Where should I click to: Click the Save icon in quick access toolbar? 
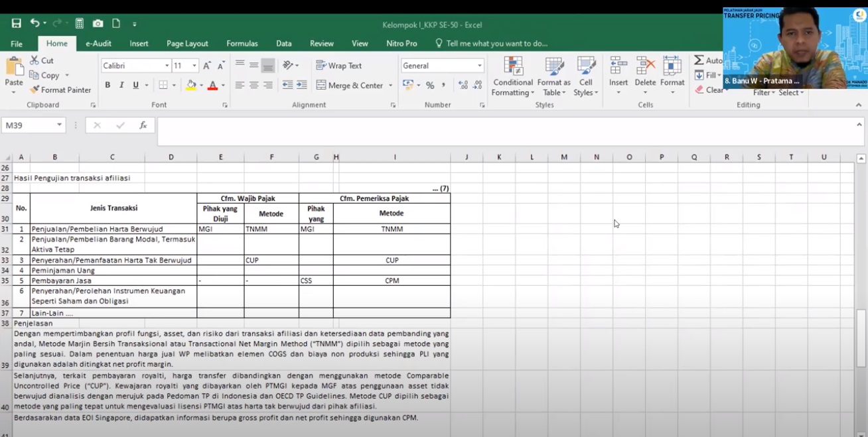coord(16,24)
